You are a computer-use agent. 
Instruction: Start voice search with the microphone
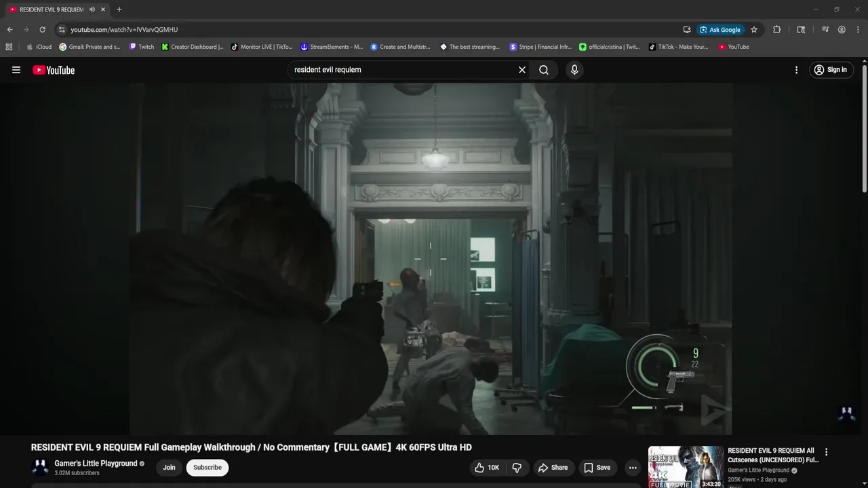pyautogui.click(x=574, y=70)
